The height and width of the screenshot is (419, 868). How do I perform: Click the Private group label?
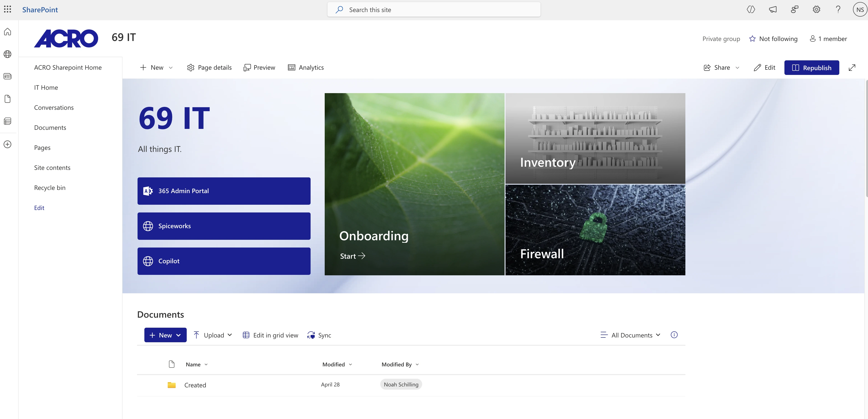point(721,39)
